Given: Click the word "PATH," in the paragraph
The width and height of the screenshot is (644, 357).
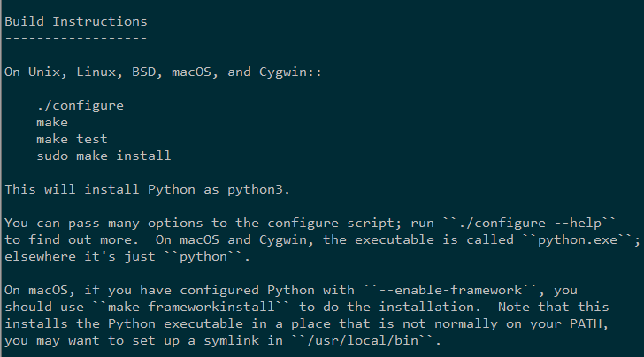Looking at the screenshot, I should (x=589, y=323).
